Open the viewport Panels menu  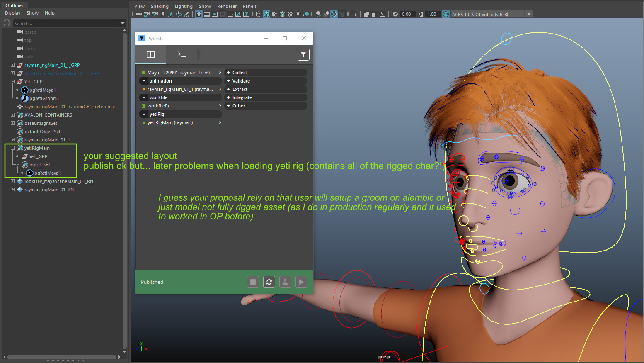(249, 6)
